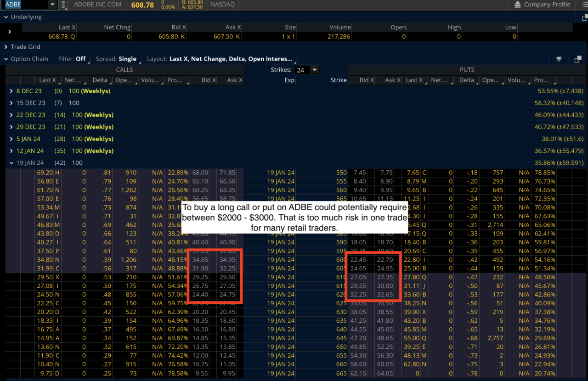588x381 pixels.
Task: Click the put bid 62.15 at 665 strike
Action: pos(358,373)
